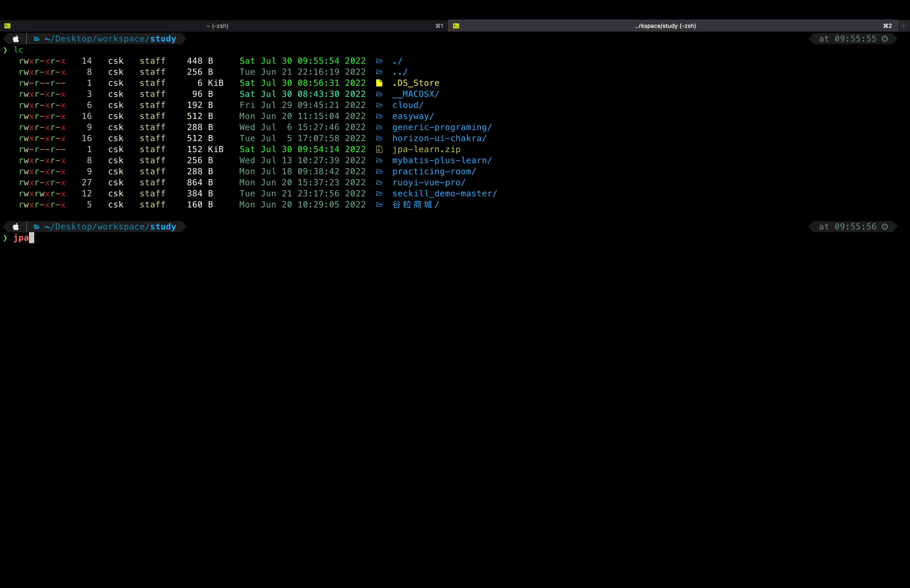
Task: Click the mybatis-plus-learn/ directory name
Action: (x=442, y=160)
